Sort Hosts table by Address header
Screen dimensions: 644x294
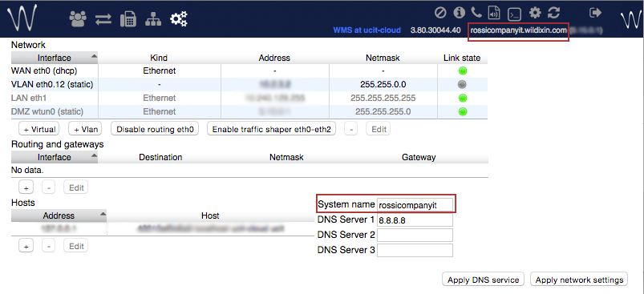click(x=59, y=215)
